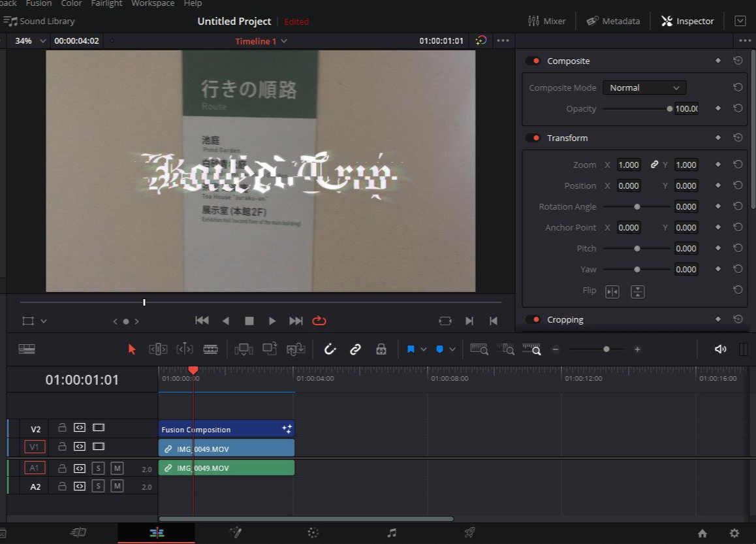Click the timeline zoom minus button
756x544 pixels.
pyautogui.click(x=556, y=349)
